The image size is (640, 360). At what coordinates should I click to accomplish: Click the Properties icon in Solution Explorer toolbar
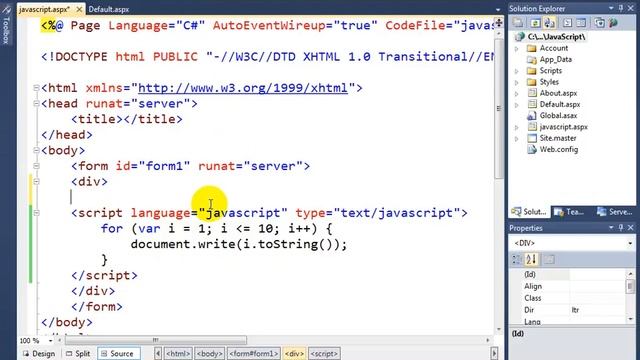pos(518,23)
